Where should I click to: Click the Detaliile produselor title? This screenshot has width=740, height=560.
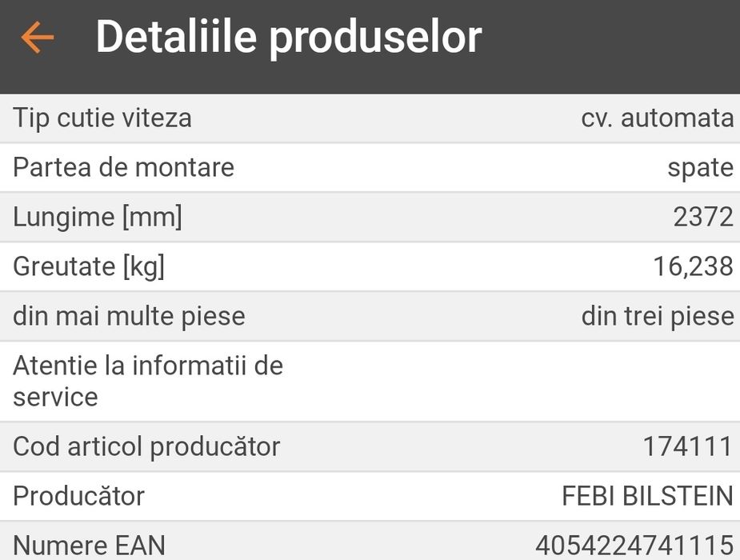(288, 37)
